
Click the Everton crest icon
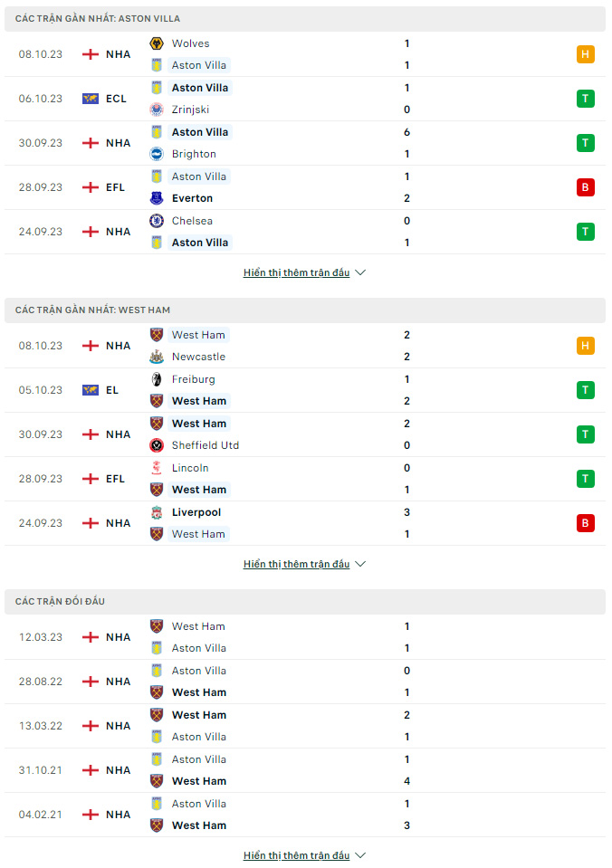(x=157, y=198)
